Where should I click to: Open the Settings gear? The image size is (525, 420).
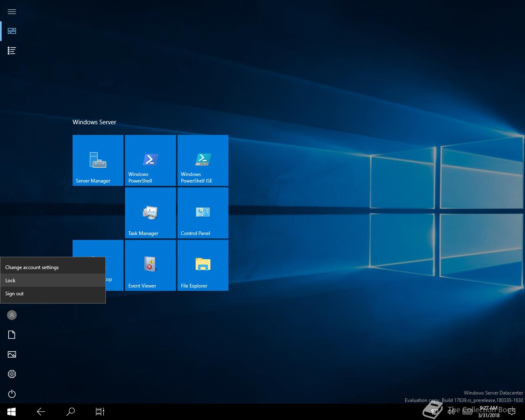click(12, 374)
